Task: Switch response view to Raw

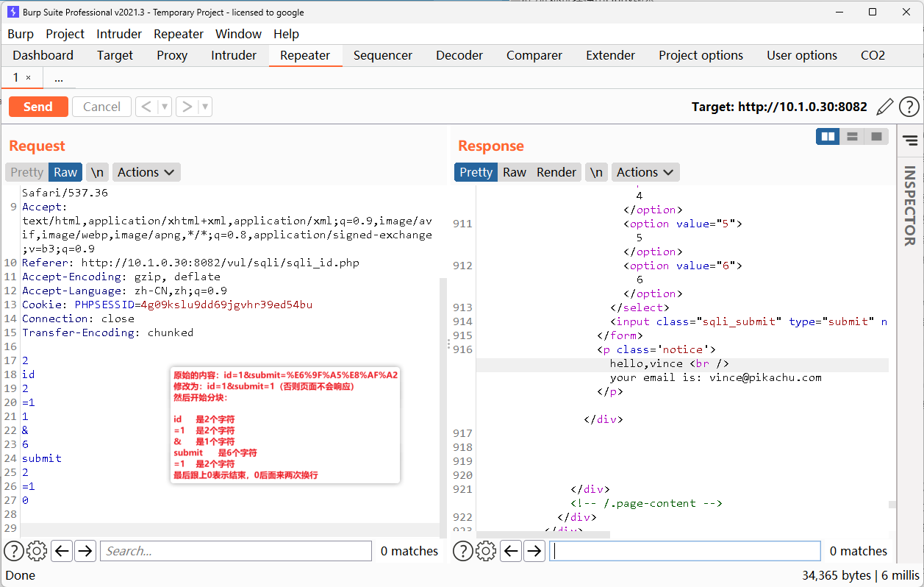Action: pos(515,172)
